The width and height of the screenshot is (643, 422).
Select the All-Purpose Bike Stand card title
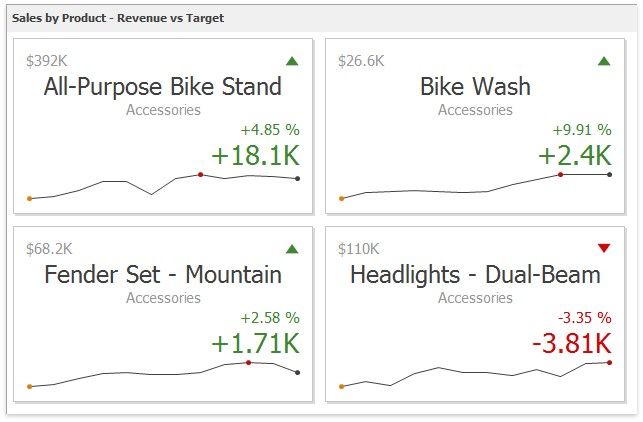tap(163, 86)
